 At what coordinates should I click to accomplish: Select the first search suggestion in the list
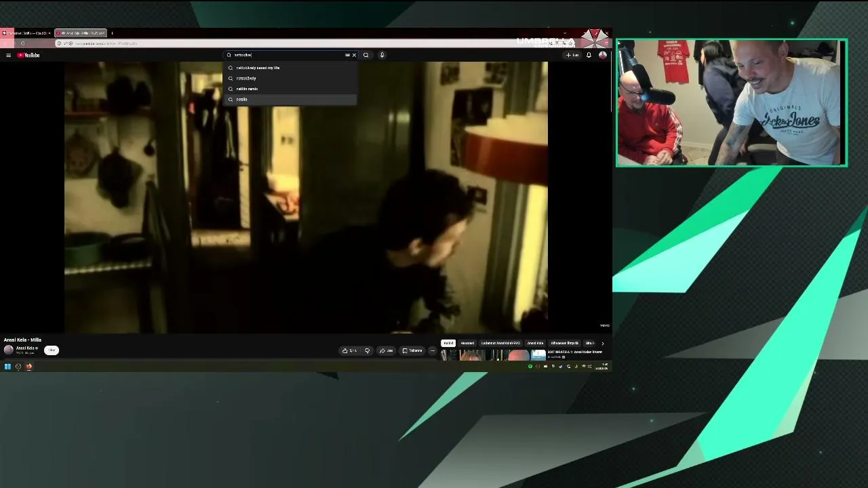(x=290, y=68)
